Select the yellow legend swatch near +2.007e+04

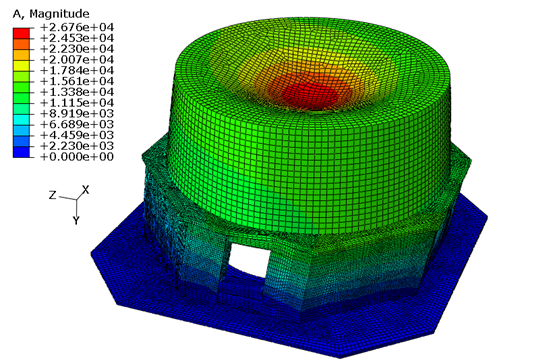(x=21, y=66)
